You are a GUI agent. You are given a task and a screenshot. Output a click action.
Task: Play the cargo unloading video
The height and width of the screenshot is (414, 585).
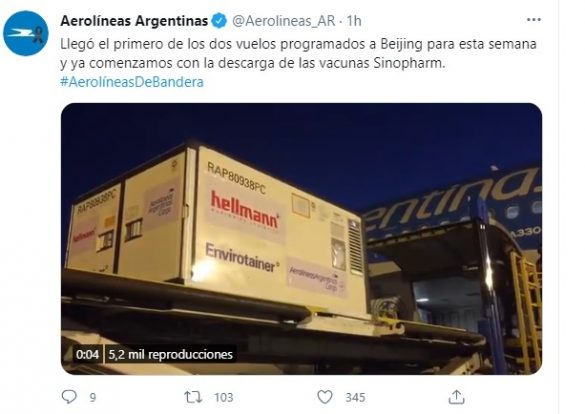pyautogui.click(x=301, y=239)
